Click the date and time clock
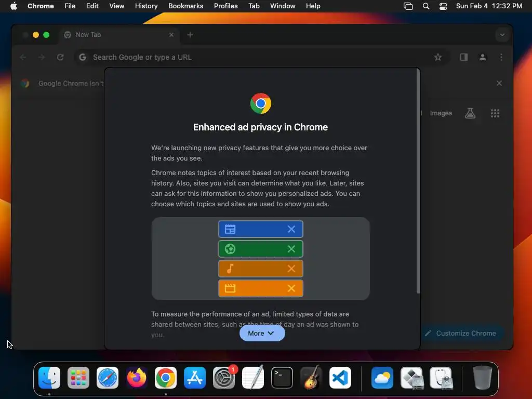The height and width of the screenshot is (399, 532). (489, 6)
